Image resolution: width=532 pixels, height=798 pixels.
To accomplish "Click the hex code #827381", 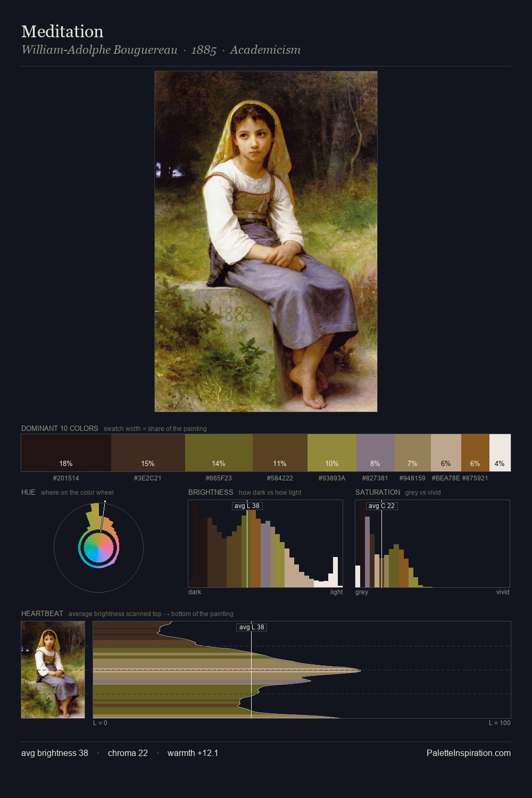I will pos(375,478).
